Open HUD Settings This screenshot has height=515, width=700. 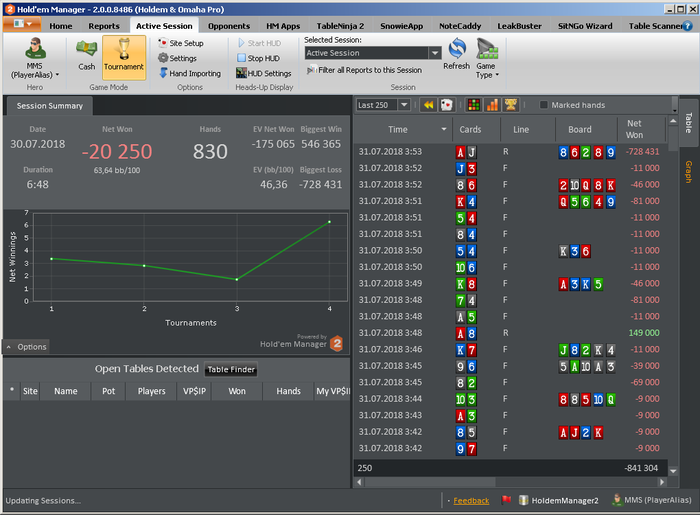[x=264, y=73]
